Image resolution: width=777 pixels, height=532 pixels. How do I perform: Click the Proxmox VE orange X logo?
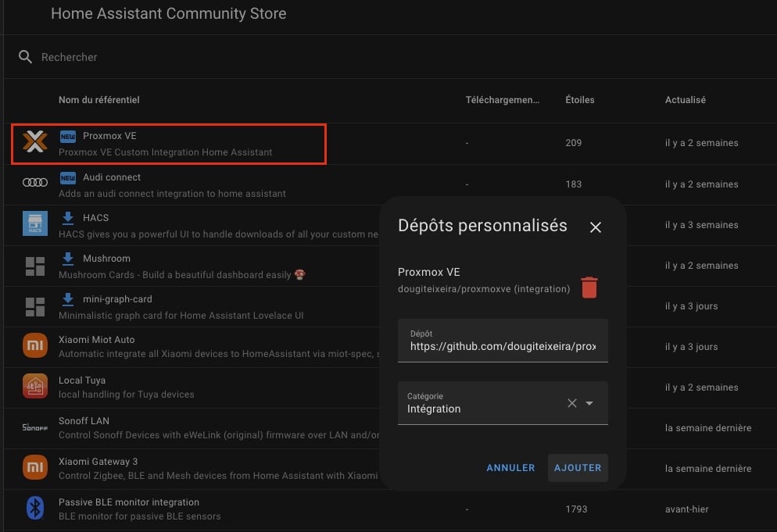[x=34, y=142]
